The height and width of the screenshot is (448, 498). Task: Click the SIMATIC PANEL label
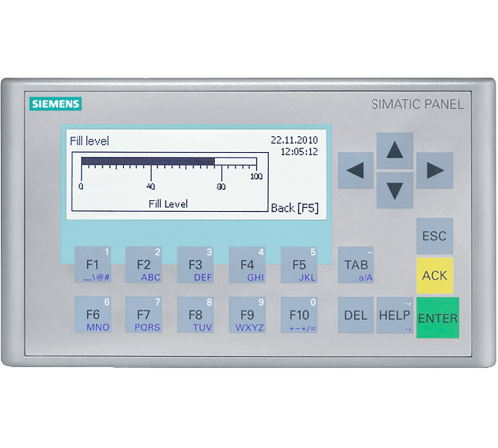click(x=417, y=104)
